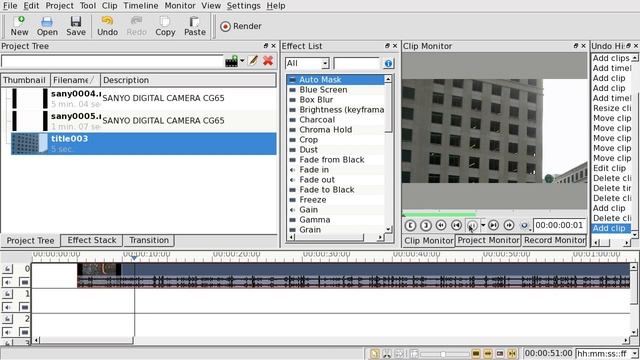
Task: Click the Paste toolbar icon
Action: pyautogui.click(x=195, y=26)
